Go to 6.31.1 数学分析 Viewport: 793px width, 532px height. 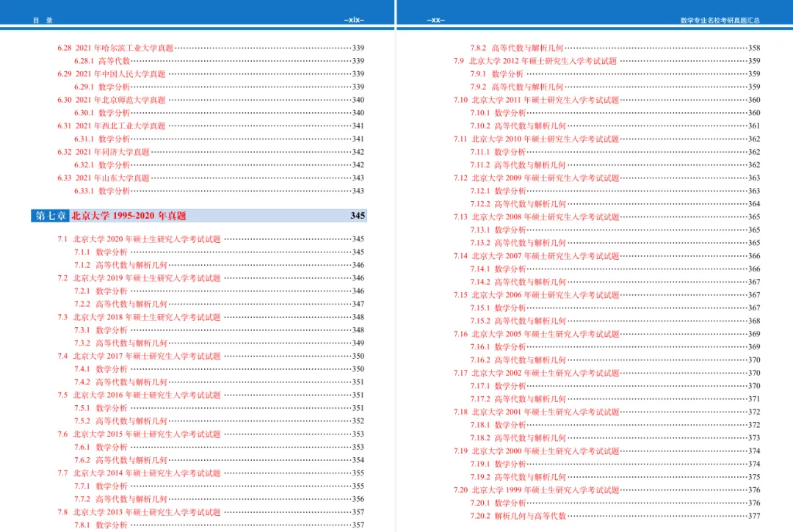tap(219, 139)
